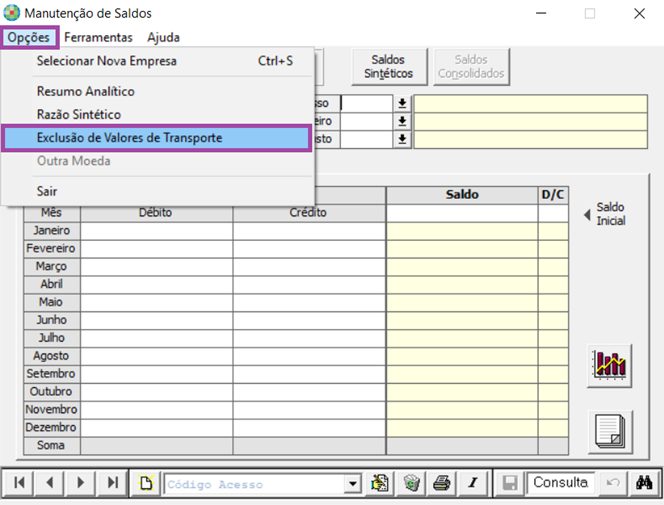This screenshot has width=664, height=505.
Task: Click Sair to exit
Action: click(47, 190)
